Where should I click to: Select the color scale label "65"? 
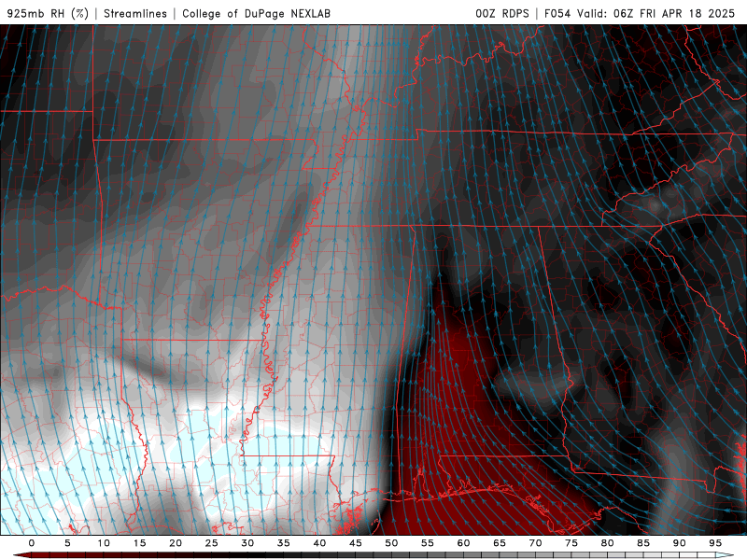[500, 543]
